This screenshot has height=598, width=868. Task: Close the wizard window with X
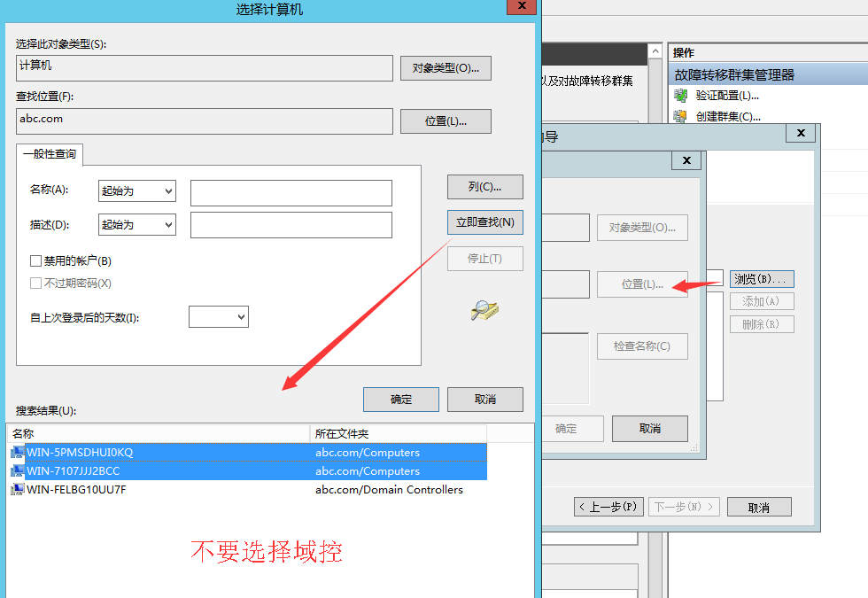point(801,133)
